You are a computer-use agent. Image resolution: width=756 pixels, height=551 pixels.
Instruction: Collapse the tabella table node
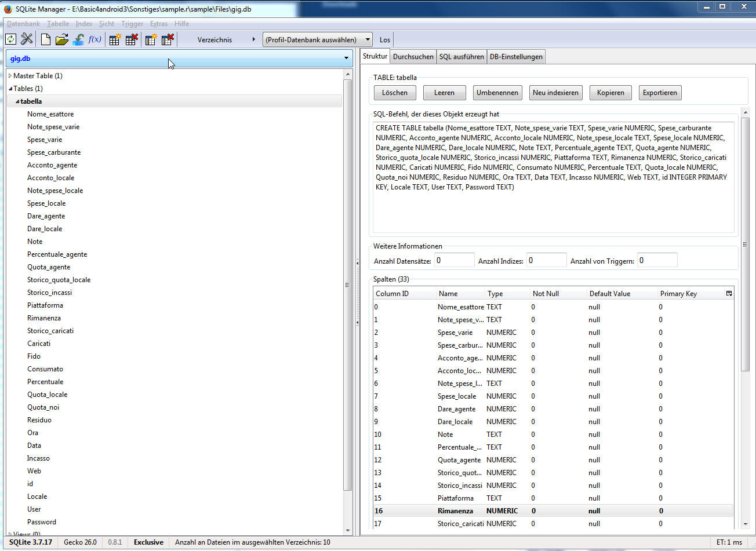pyautogui.click(x=17, y=101)
